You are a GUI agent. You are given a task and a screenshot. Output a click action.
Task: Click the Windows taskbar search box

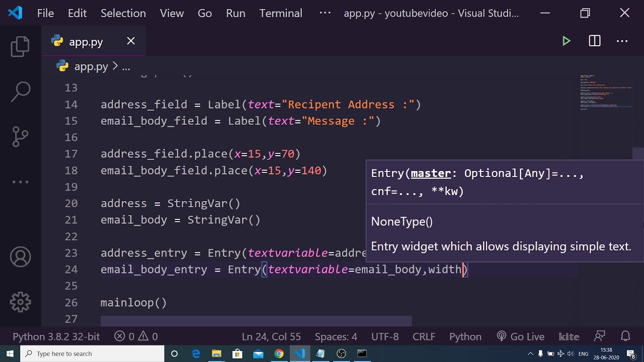tap(93, 353)
